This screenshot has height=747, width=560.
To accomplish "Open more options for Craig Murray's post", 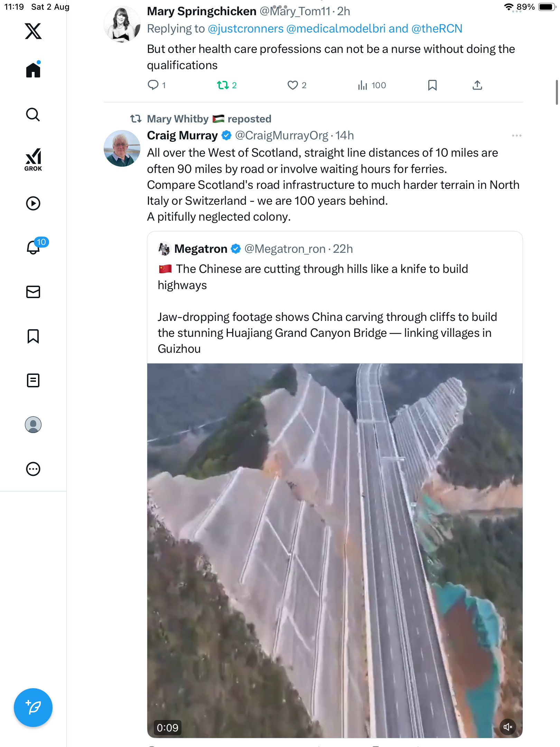I will click(x=516, y=136).
